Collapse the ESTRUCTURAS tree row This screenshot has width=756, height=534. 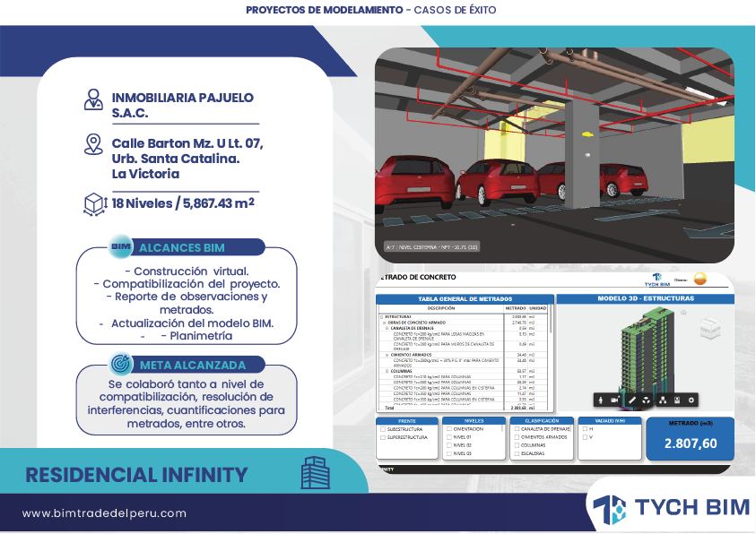click(x=381, y=316)
